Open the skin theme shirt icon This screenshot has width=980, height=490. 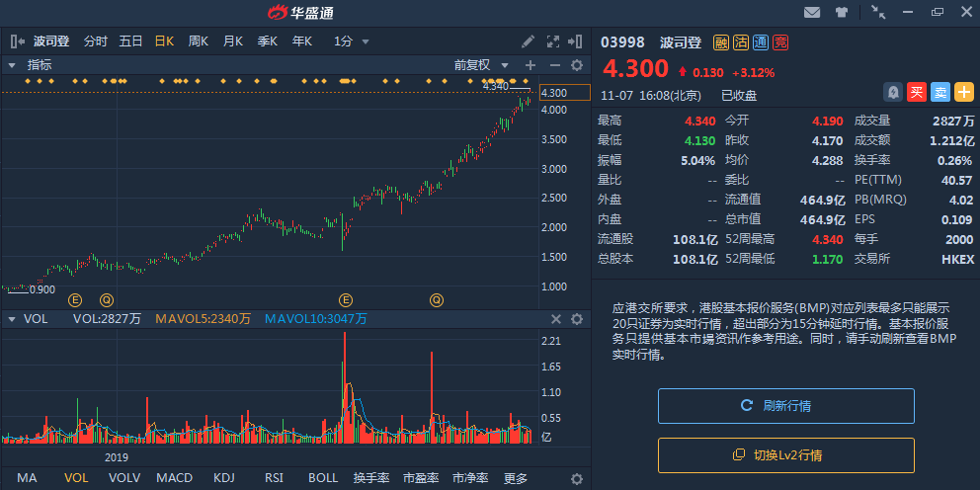(x=841, y=13)
